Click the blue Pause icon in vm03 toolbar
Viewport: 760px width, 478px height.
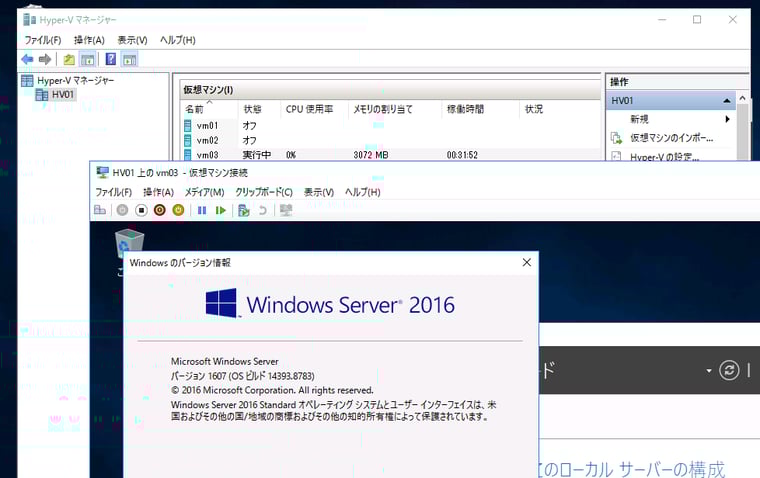(202, 210)
